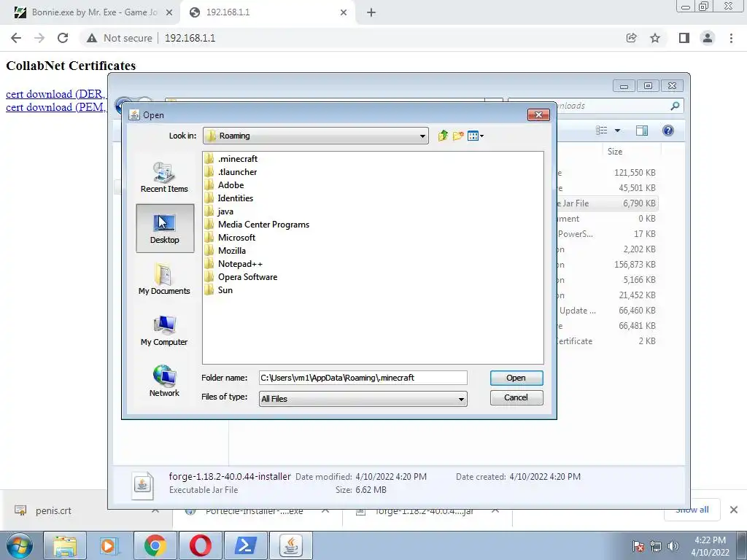Click the Action Center flag tray icon
This screenshot has height=560, width=747.
point(638,546)
